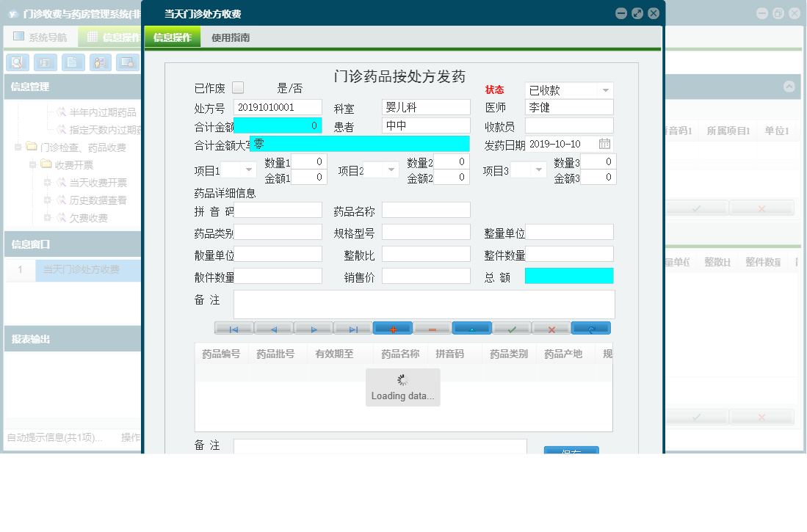
Task: Open the 发药日期 calendar picker
Action: coord(604,144)
